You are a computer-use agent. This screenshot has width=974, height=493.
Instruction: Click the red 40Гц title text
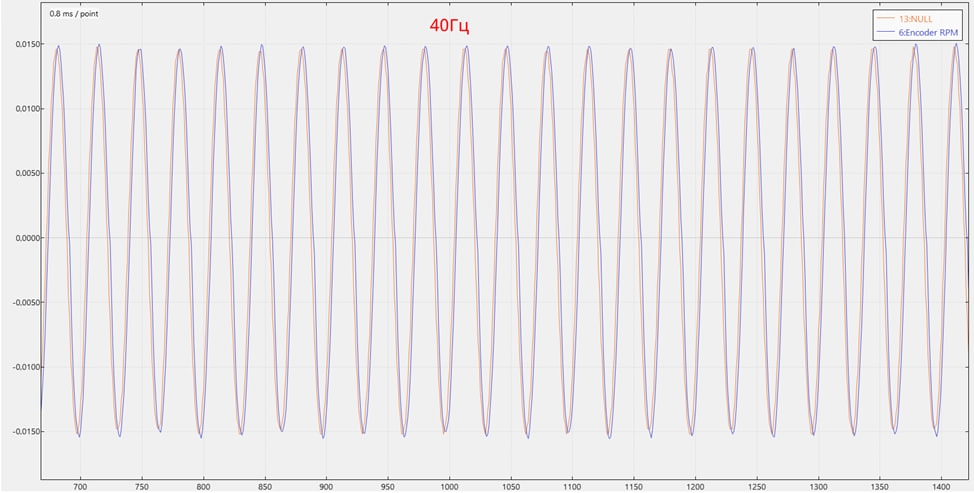click(x=449, y=26)
